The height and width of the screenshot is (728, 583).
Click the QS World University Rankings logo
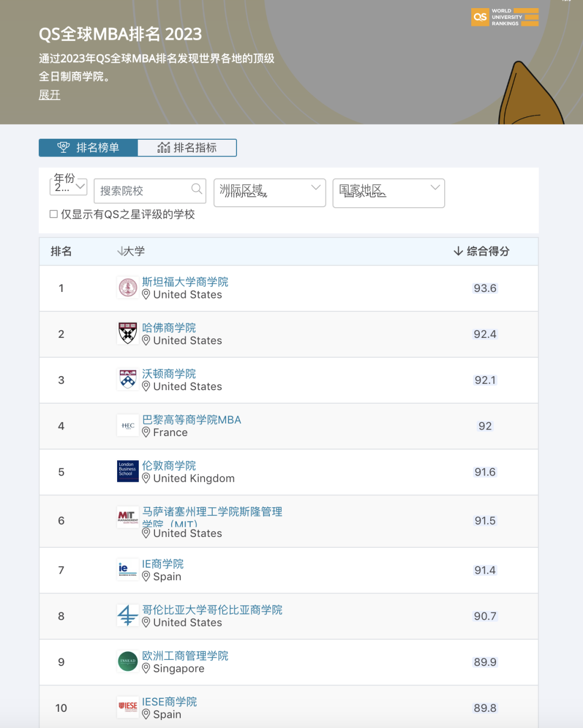tap(505, 17)
